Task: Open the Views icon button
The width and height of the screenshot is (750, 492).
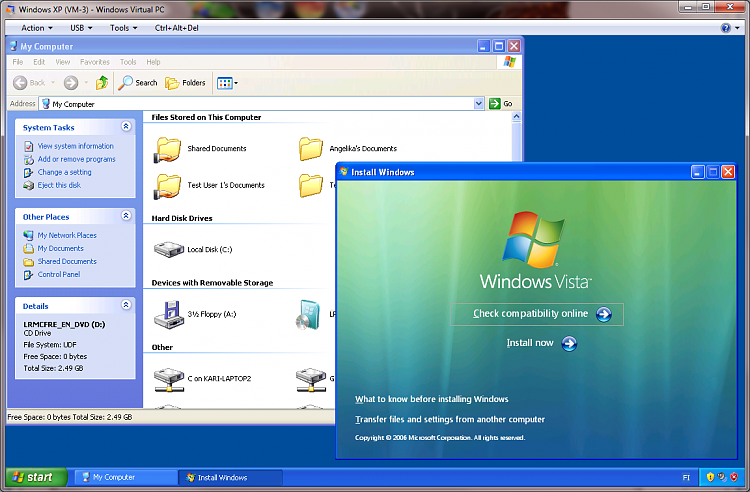Action: coord(224,83)
